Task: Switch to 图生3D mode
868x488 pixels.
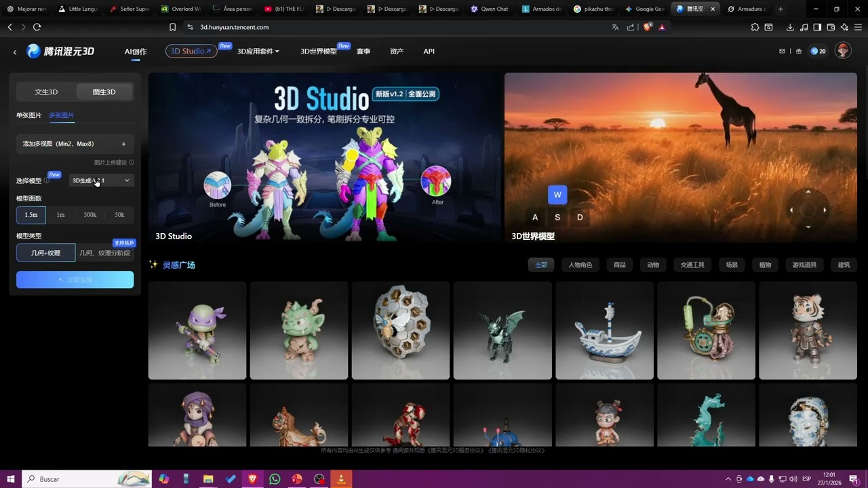Action: click(x=104, y=91)
